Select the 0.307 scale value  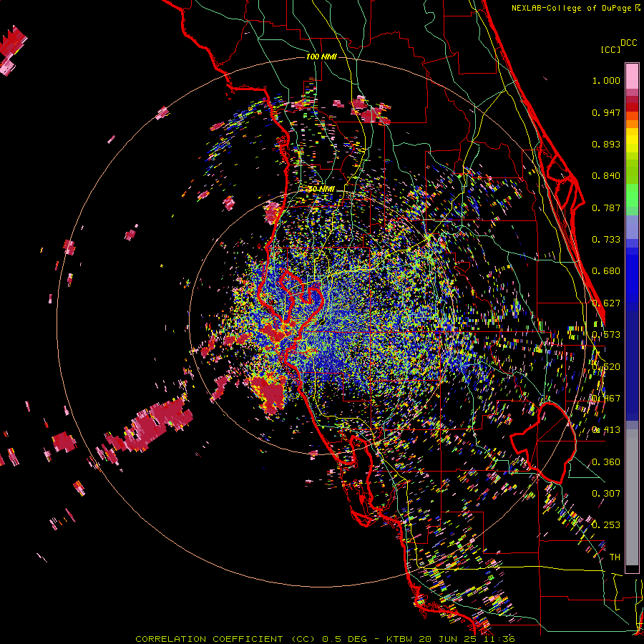(606, 494)
